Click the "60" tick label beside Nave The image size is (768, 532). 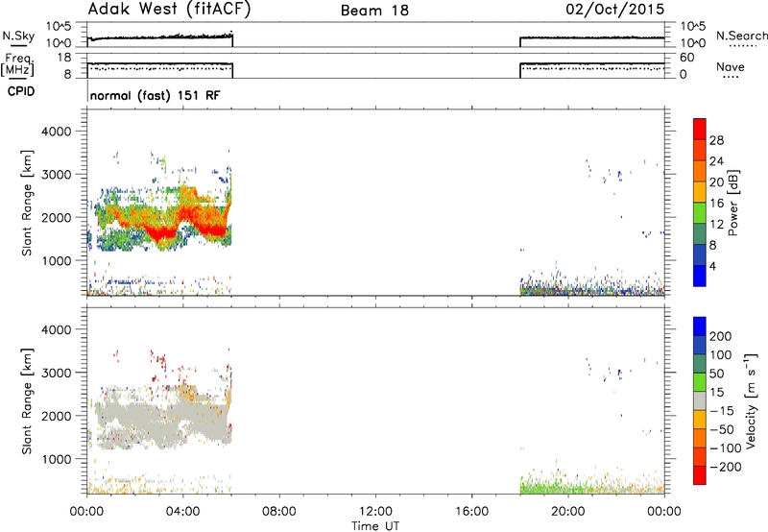click(686, 58)
